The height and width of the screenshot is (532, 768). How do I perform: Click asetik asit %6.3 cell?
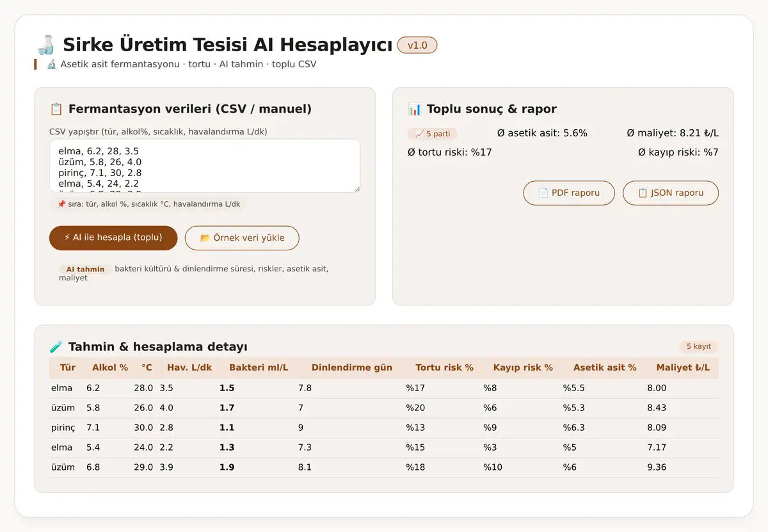tap(574, 428)
